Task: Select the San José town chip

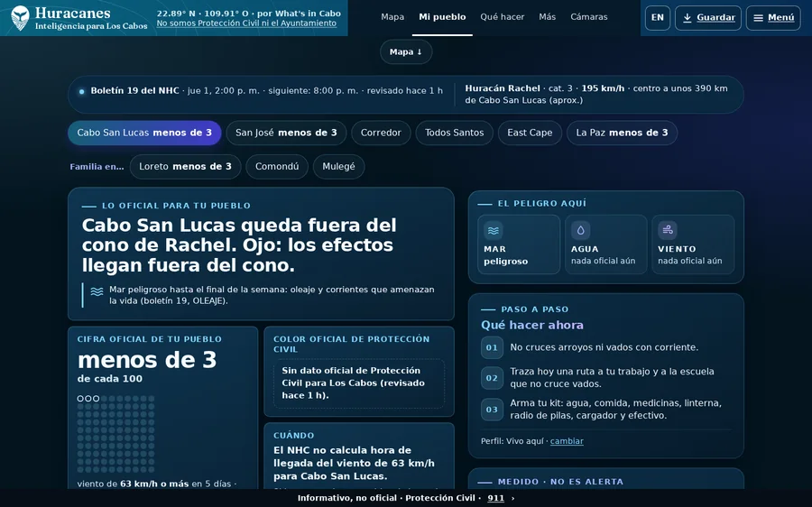Action: point(286,133)
